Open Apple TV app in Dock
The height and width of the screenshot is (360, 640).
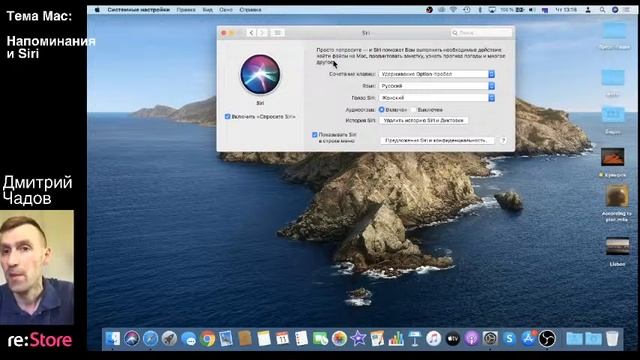click(452, 339)
